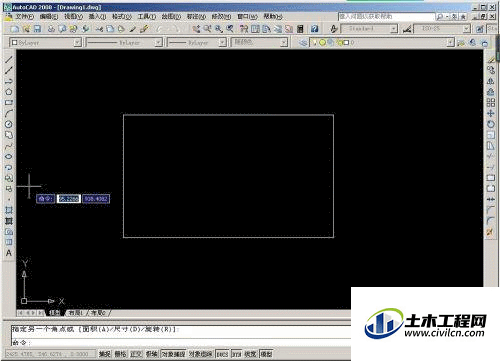Click the 命令 command line input
The width and height of the screenshot is (500, 361).
pyautogui.click(x=180, y=342)
